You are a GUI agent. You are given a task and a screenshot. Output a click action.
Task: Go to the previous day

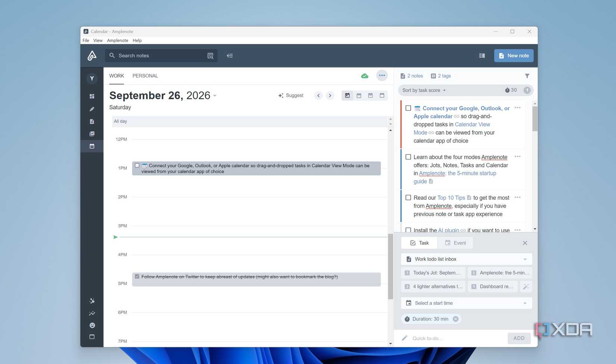coord(318,95)
